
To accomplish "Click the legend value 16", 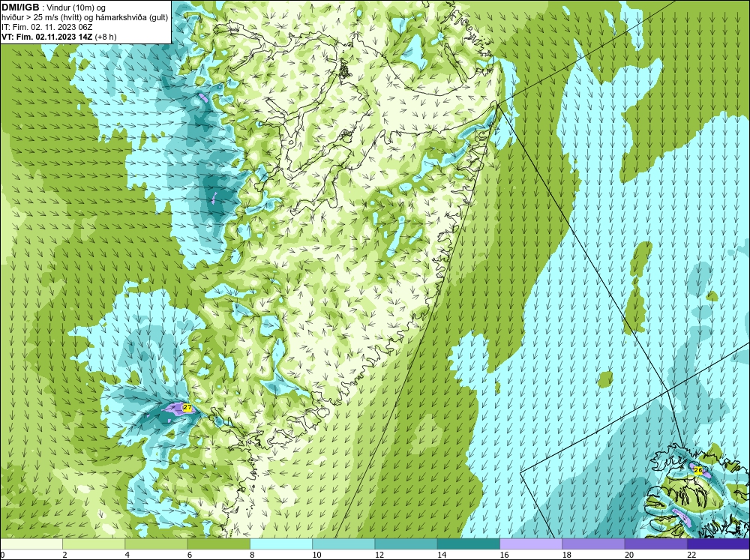I will click(504, 555).
